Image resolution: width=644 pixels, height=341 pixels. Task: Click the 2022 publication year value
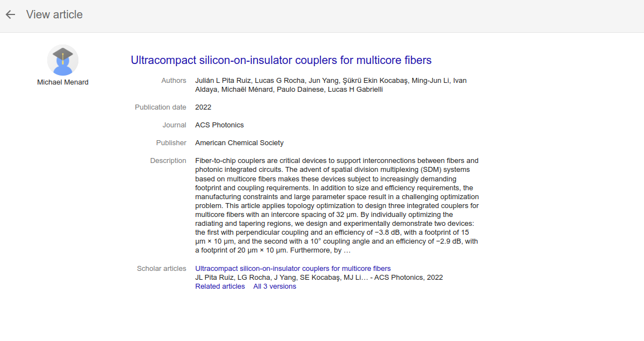coord(204,107)
